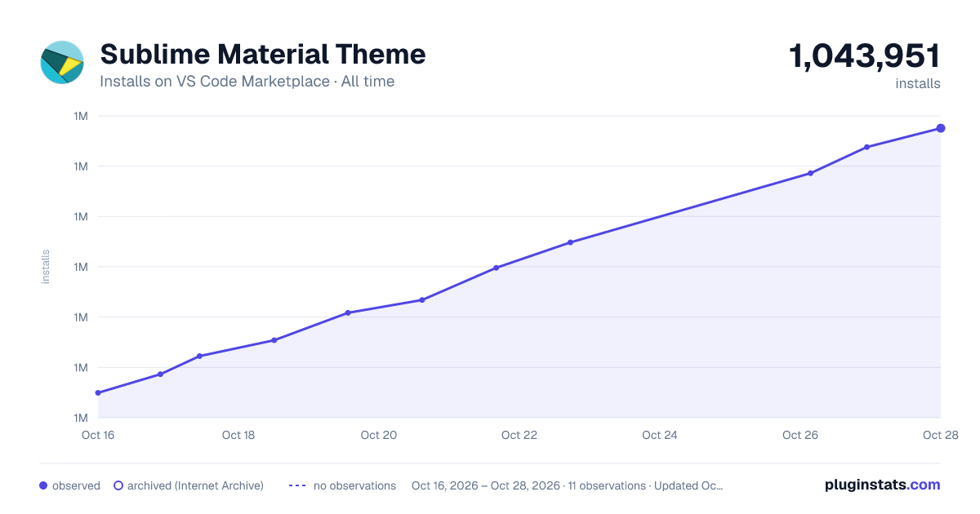Click the archived (Internet Archive) legend label

pos(195,485)
